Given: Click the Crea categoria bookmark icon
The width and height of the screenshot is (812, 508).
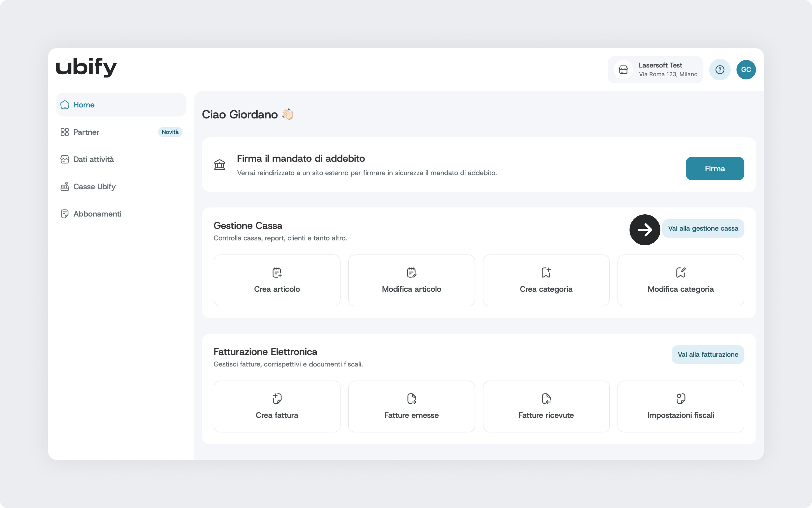Looking at the screenshot, I should (x=546, y=272).
